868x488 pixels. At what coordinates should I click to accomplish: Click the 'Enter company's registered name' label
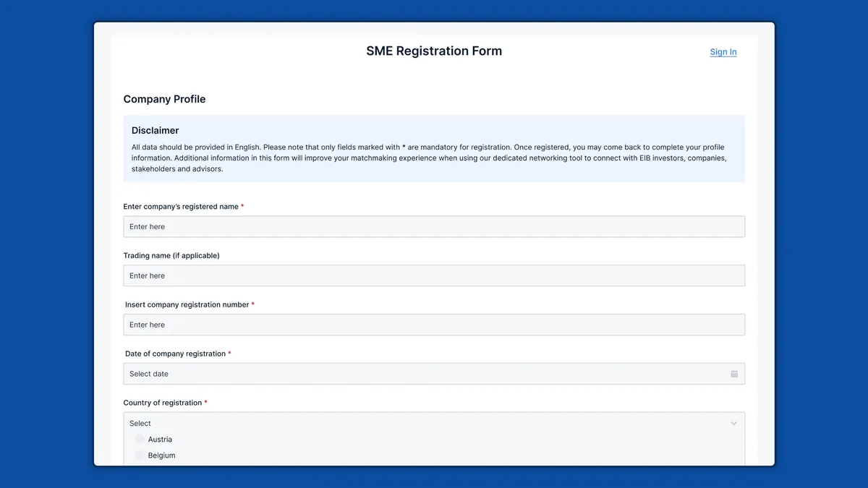pos(184,207)
